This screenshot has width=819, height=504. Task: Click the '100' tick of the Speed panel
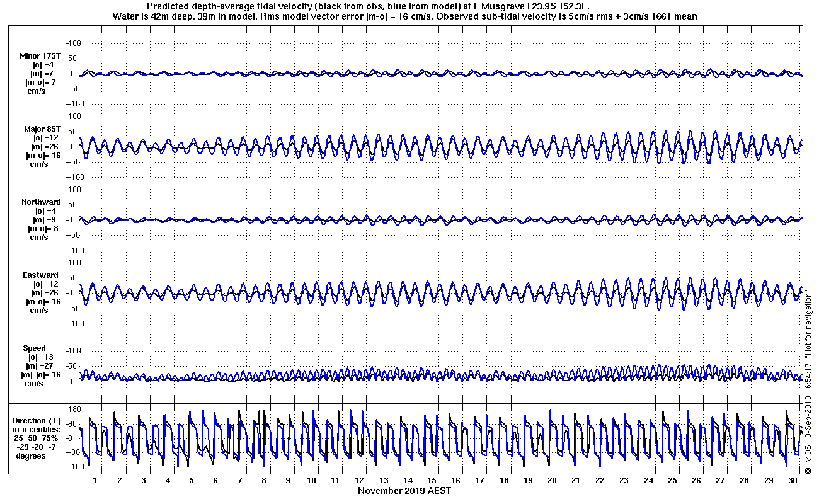[75, 351]
